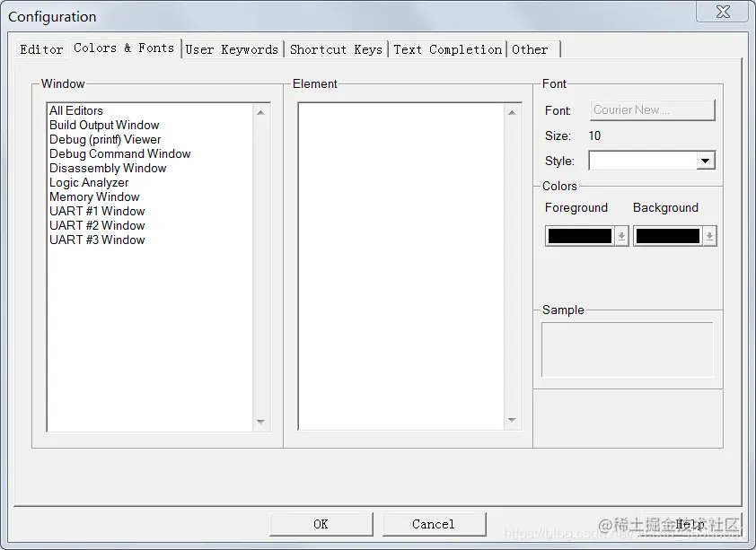Image resolution: width=756 pixels, height=550 pixels.
Task: Select the Colors & Fonts tab
Action: click(x=125, y=48)
